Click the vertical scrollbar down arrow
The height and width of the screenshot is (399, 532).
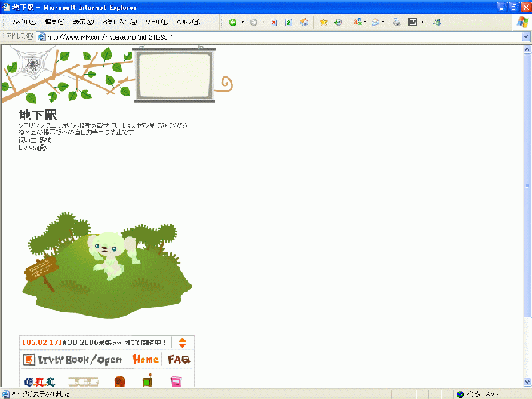527,382
